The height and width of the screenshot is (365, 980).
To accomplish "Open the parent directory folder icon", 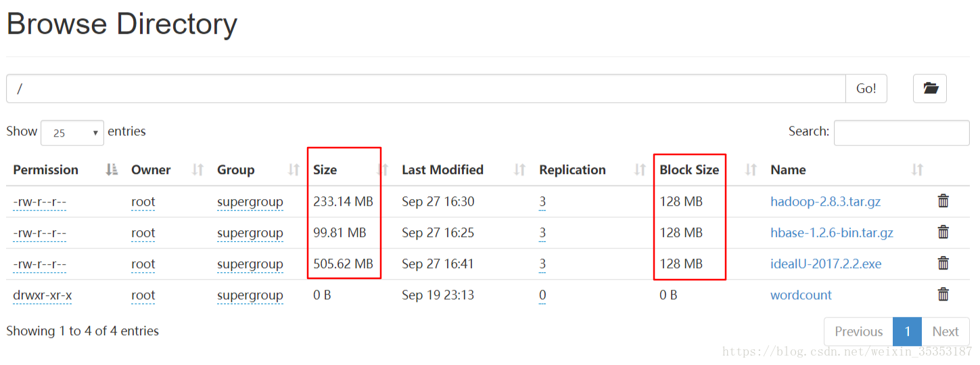I will (x=930, y=89).
